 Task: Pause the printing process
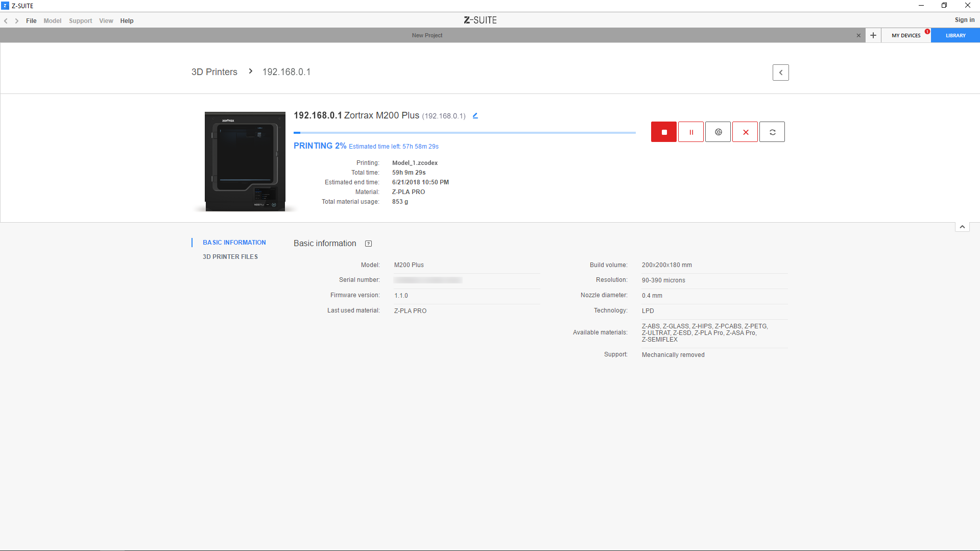click(x=691, y=132)
